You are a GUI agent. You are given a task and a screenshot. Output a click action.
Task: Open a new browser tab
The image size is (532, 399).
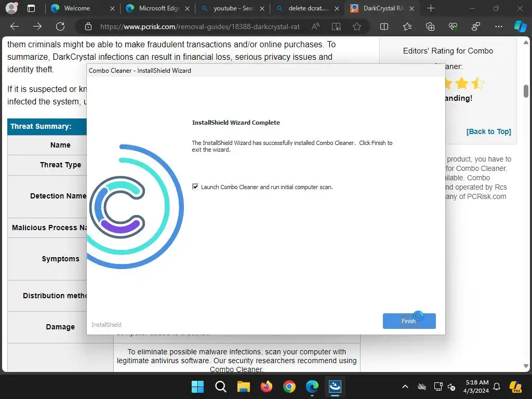tap(431, 8)
